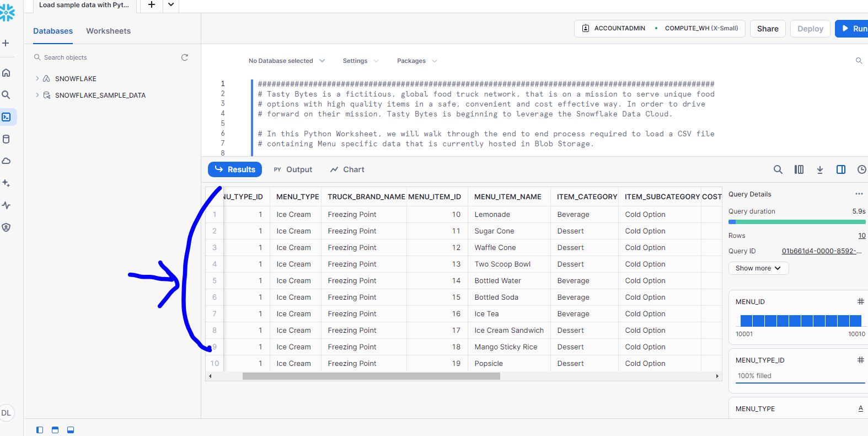
Task: Click the editor search magnifier icon
Action: [x=859, y=61]
